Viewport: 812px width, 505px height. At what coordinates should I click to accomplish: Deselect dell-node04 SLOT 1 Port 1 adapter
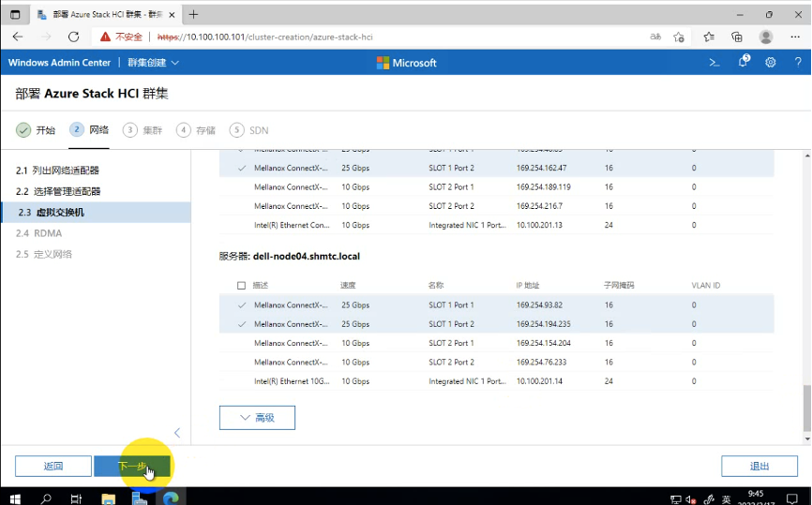[497, 305]
